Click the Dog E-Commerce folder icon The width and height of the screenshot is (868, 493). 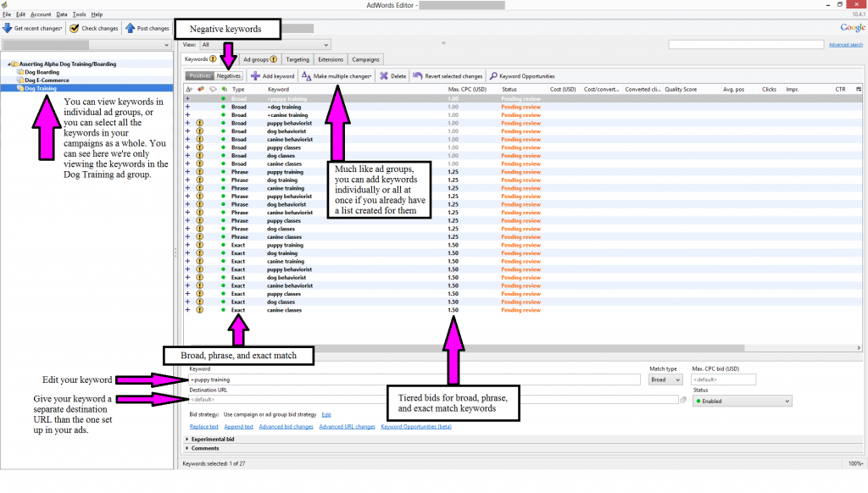point(20,80)
